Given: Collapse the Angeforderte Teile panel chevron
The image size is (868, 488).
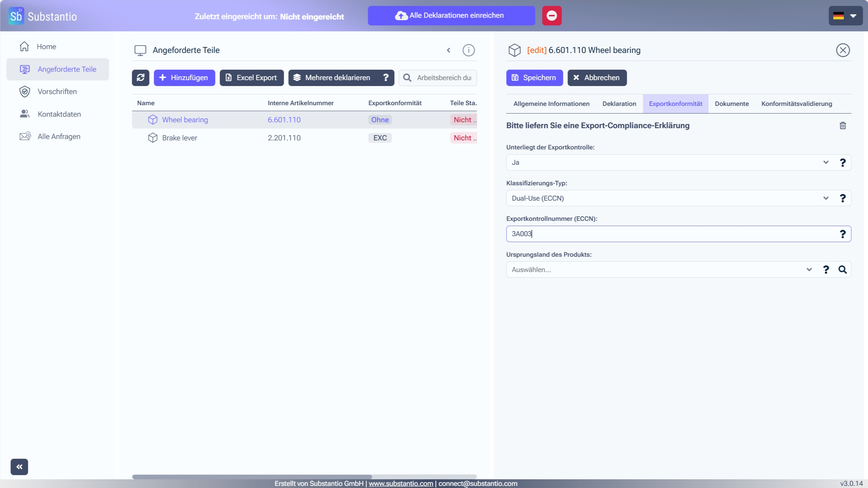Looking at the screenshot, I should (x=449, y=50).
